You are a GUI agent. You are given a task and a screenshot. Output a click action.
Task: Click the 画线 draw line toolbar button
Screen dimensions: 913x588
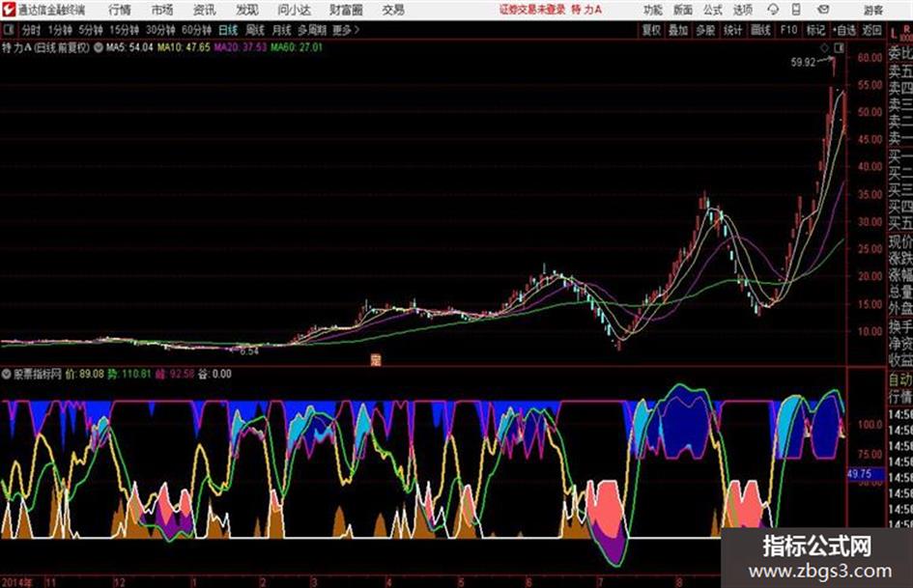coord(760,30)
